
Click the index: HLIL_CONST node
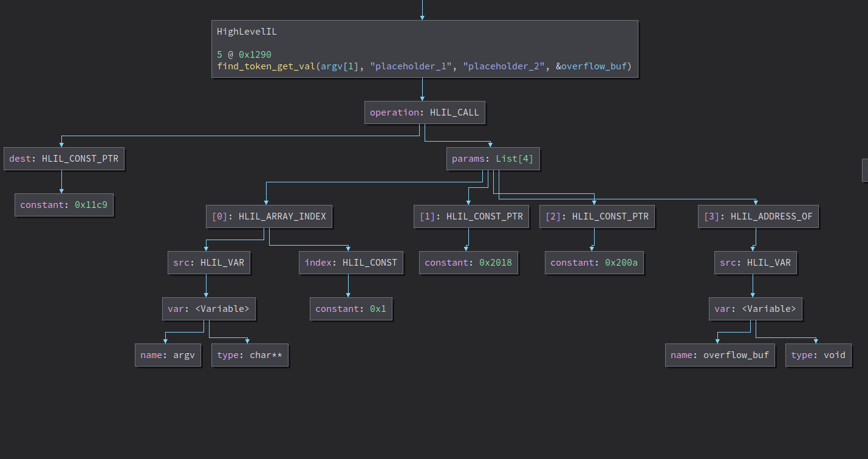click(350, 263)
